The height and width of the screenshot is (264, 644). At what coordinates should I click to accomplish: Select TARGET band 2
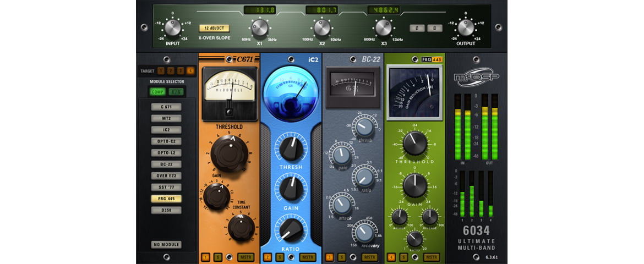[x=171, y=70]
